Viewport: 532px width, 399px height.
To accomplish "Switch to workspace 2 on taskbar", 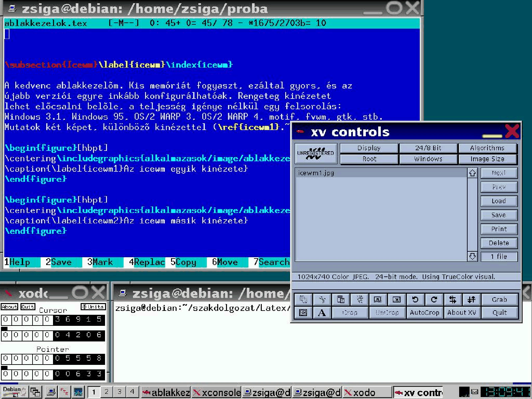I will coord(106,392).
